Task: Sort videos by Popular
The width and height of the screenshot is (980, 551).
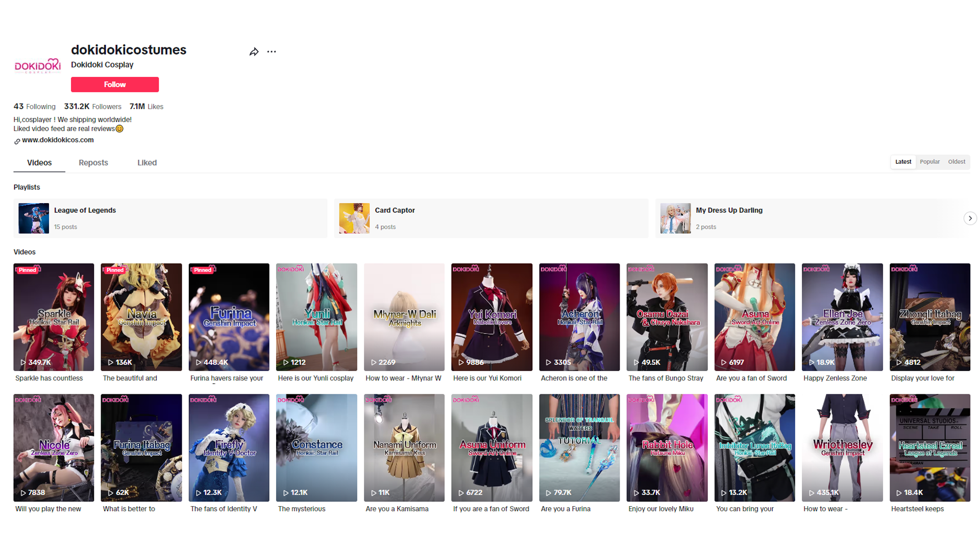Action: coord(929,162)
